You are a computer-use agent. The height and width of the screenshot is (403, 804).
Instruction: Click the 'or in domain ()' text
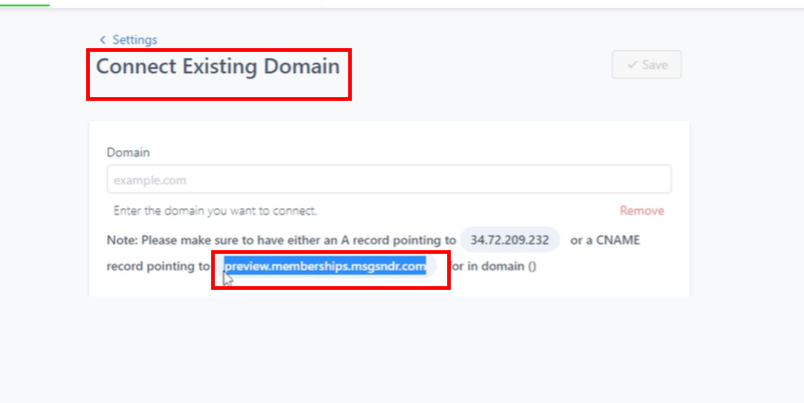(496, 267)
